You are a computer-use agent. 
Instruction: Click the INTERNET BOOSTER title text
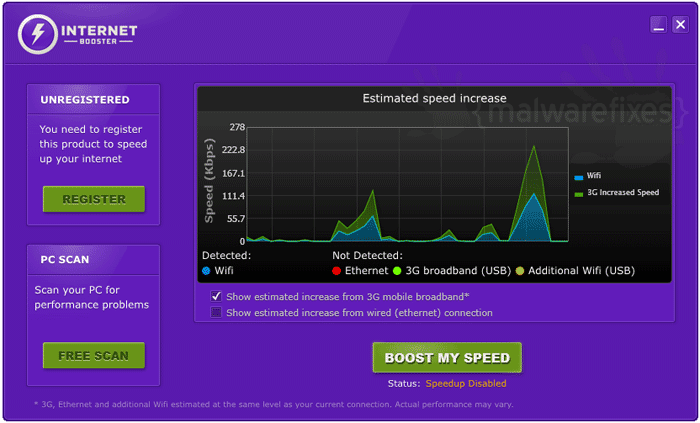99,34
